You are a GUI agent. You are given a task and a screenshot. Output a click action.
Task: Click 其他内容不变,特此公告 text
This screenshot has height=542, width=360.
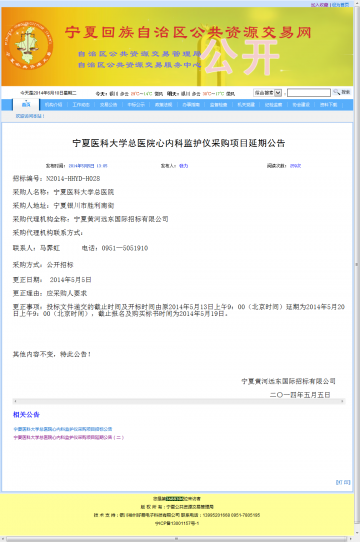pyautogui.click(x=52, y=354)
